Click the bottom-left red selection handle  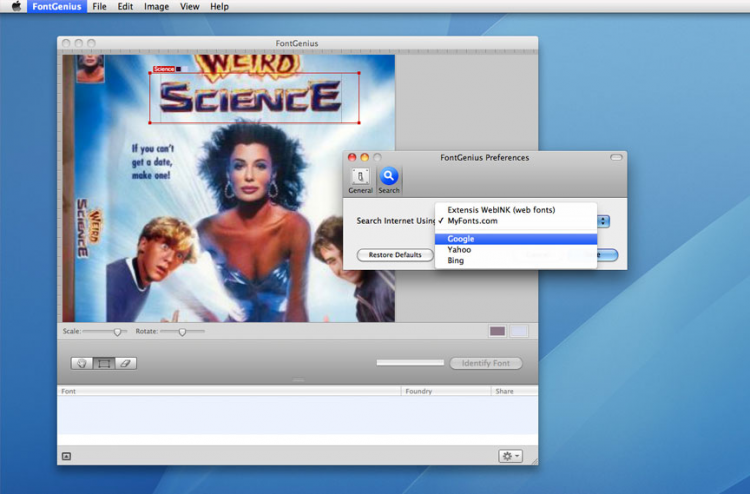coord(150,123)
